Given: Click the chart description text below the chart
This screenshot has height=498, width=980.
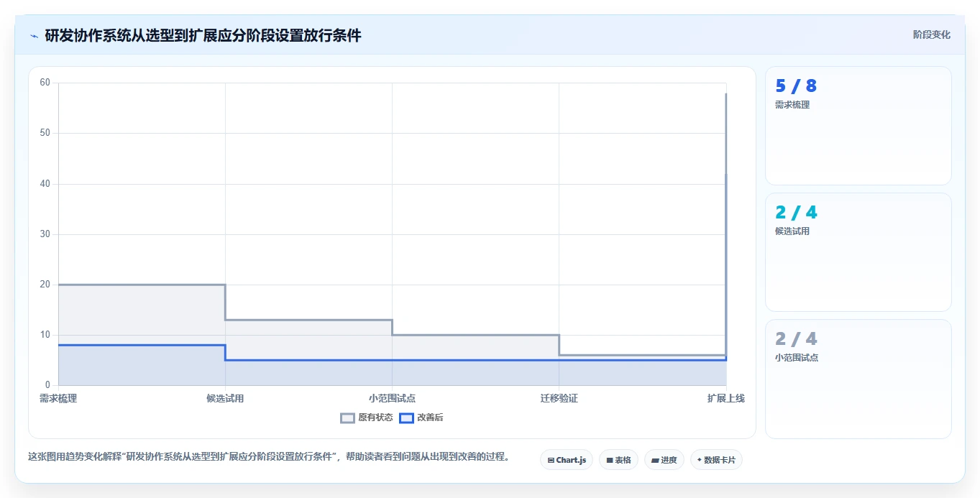Looking at the screenshot, I should (269, 456).
